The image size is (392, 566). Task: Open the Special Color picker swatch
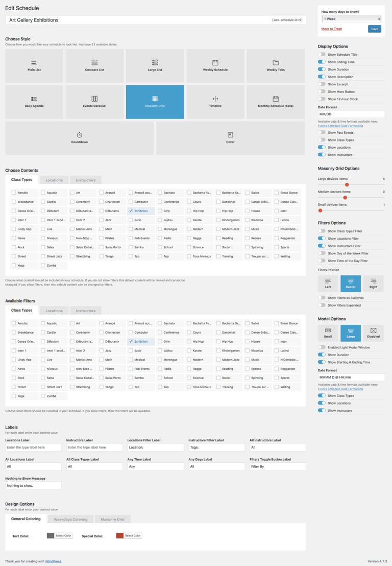coord(120,536)
